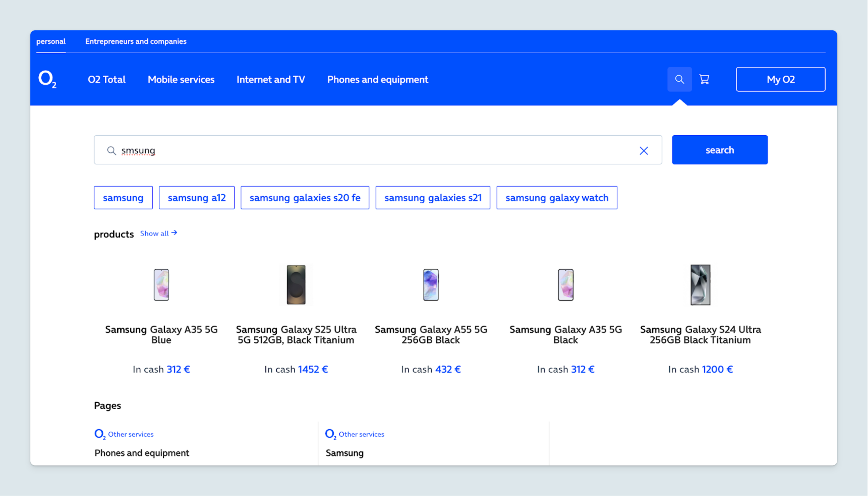Screen dimensions: 868x496
Task: Click the My O2 button
Action: tap(781, 79)
